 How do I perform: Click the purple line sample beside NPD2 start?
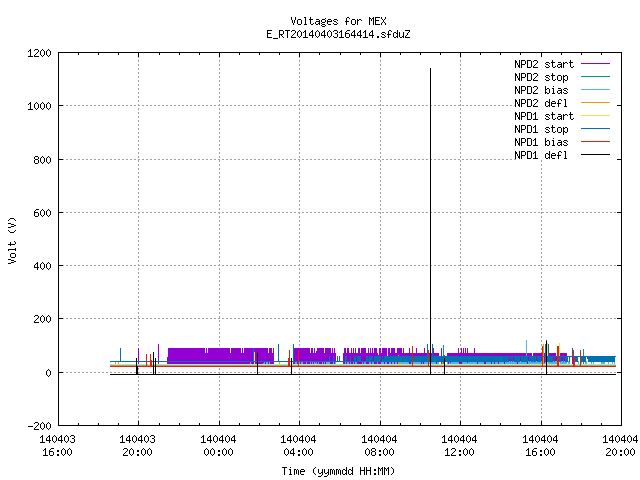596,64
